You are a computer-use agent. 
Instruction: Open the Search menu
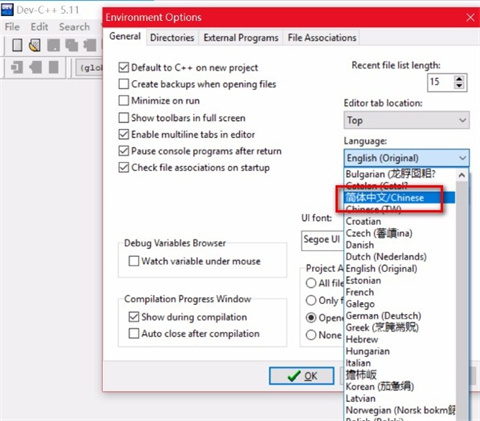[74, 27]
